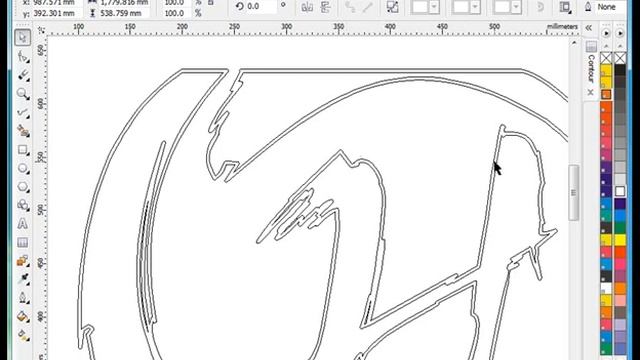
Task: Click the outline pen nib icon beside None
Action: tap(588, 7)
